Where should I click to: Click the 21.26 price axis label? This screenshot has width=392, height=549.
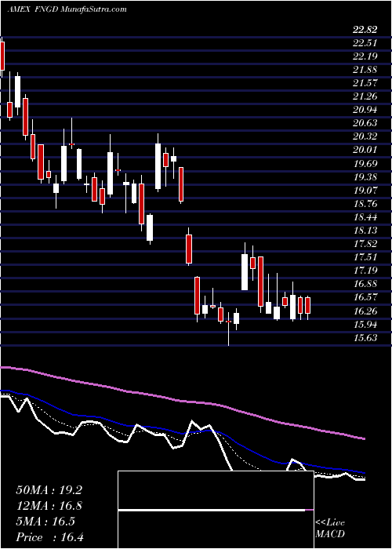pos(365,96)
